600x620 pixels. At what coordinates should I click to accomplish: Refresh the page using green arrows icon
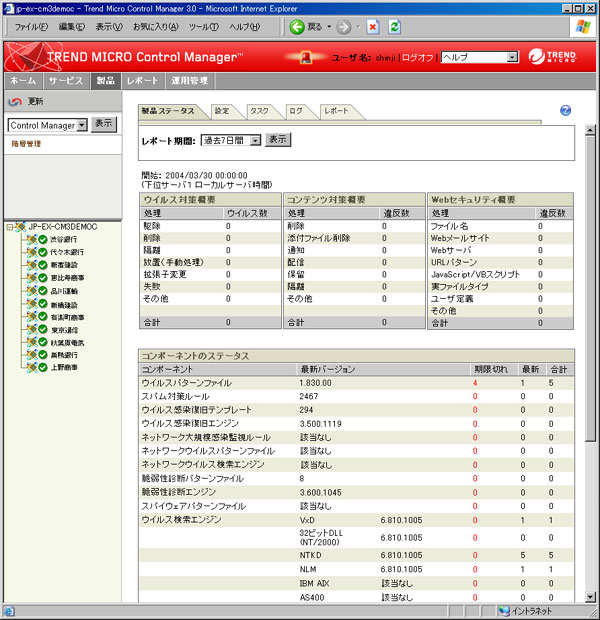(x=394, y=27)
